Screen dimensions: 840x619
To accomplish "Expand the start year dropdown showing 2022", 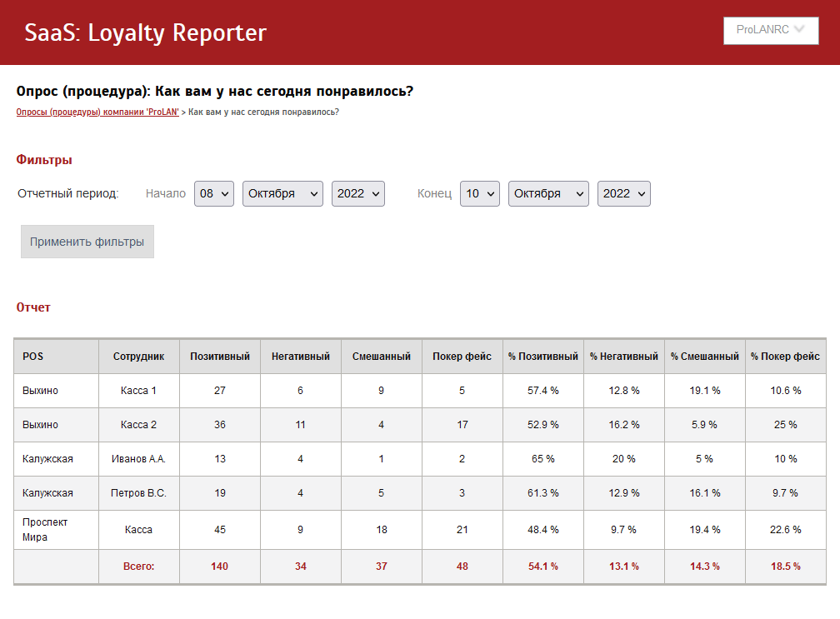I will click(358, 193).
